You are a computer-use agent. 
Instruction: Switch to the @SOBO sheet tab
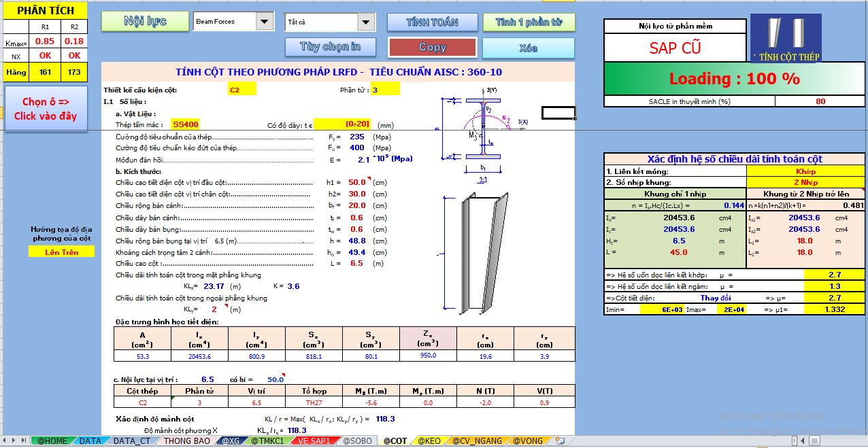coord(357,441)
